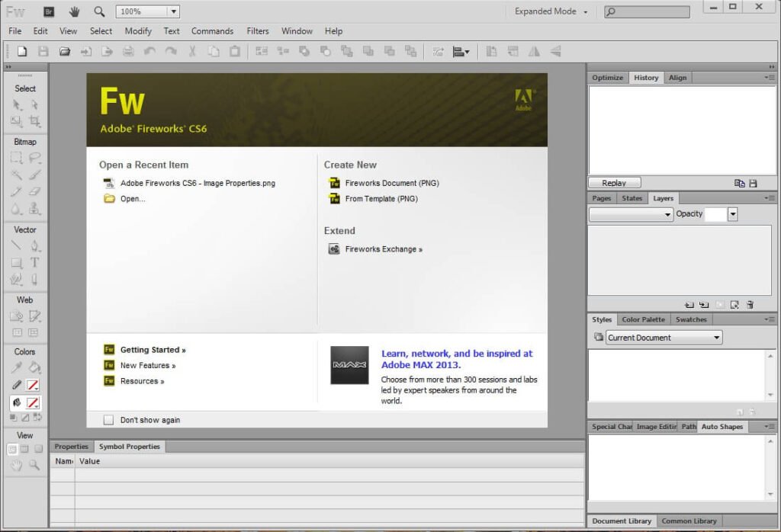Click the Opacity value field
The image size is (781, 532).
pos(715,214)
